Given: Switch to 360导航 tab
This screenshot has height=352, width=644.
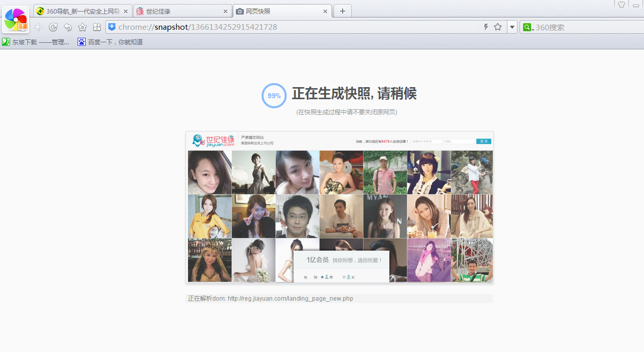Looking at the screenshot, I should pos(83,11).
